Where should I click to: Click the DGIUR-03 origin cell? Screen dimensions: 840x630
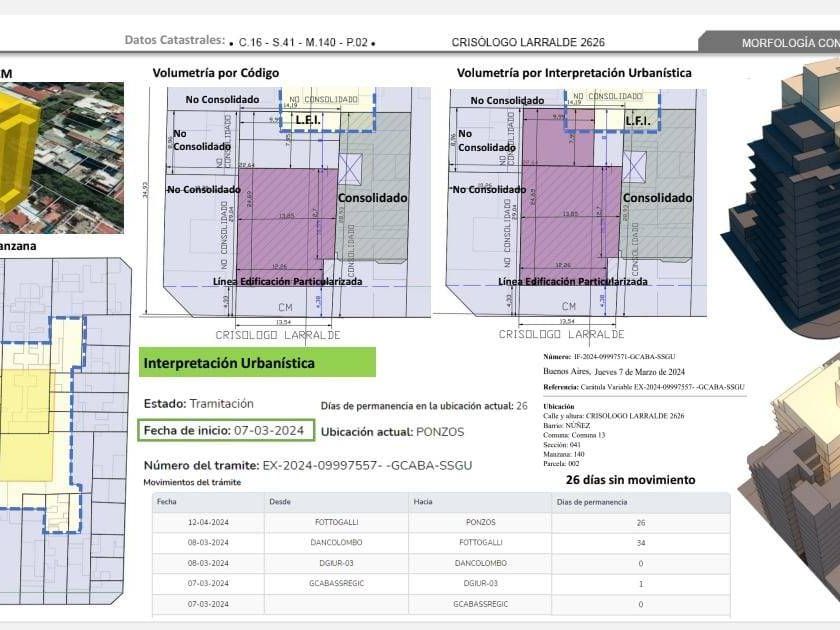[x=336, y=563]
